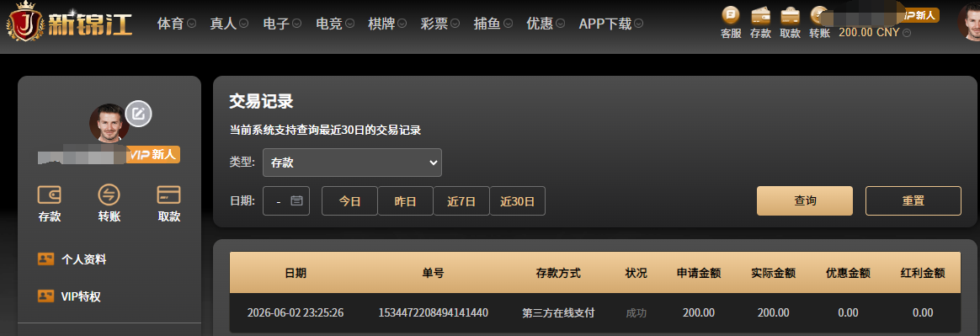
Task: Expand the 捕鱼 menu
Action: 493,24
